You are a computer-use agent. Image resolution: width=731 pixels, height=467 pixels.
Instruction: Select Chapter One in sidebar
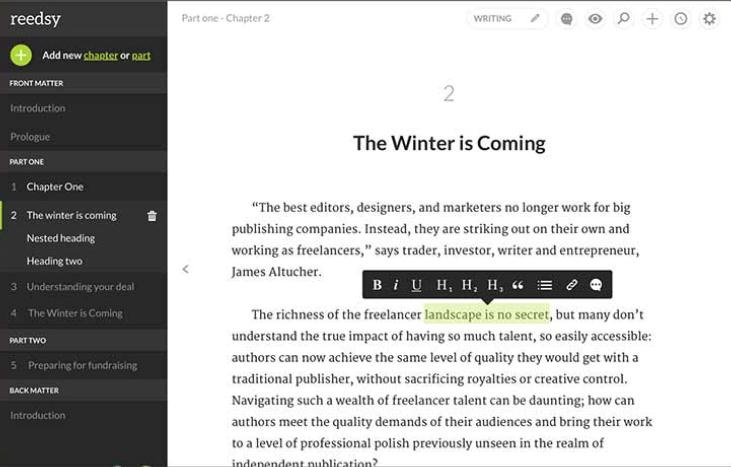click(55, 187)
